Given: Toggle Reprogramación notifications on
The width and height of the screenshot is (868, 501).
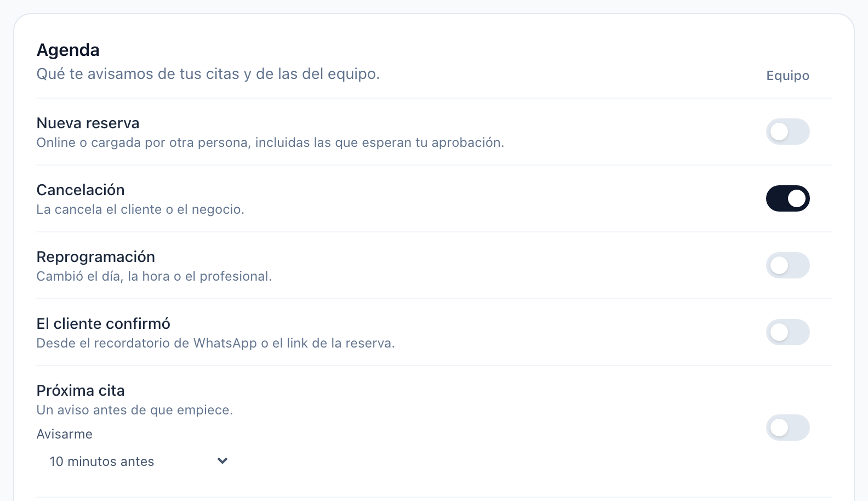Looking at the screenshot, I should [x=787, y=265].
